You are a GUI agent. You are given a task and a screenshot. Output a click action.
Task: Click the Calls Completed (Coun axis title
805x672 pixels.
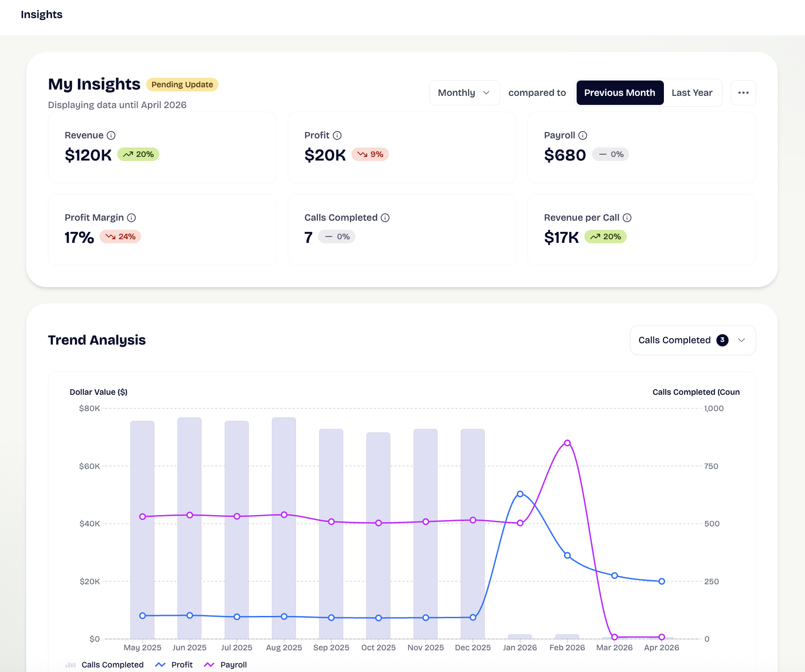pos(696,392)
